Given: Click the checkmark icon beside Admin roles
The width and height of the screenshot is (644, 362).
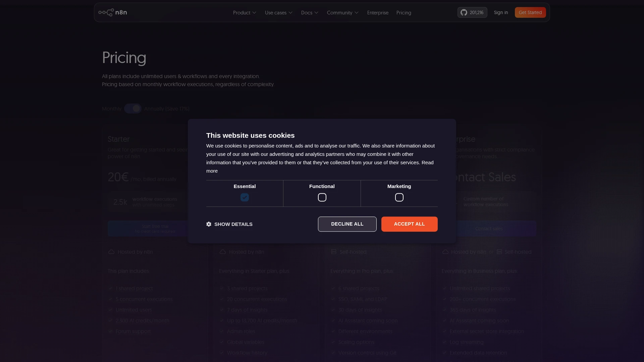Looking at the screenshot, I should tap(222, 331).
